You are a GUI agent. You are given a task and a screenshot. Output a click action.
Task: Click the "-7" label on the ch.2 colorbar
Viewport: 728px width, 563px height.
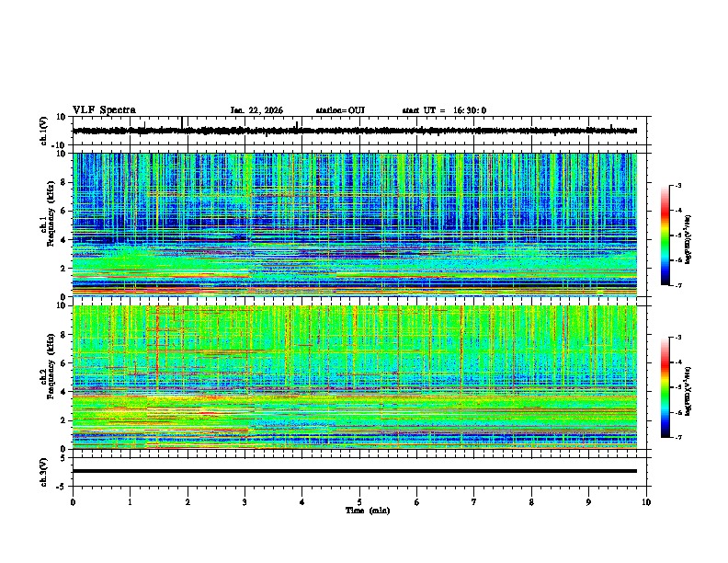point(677,437)
